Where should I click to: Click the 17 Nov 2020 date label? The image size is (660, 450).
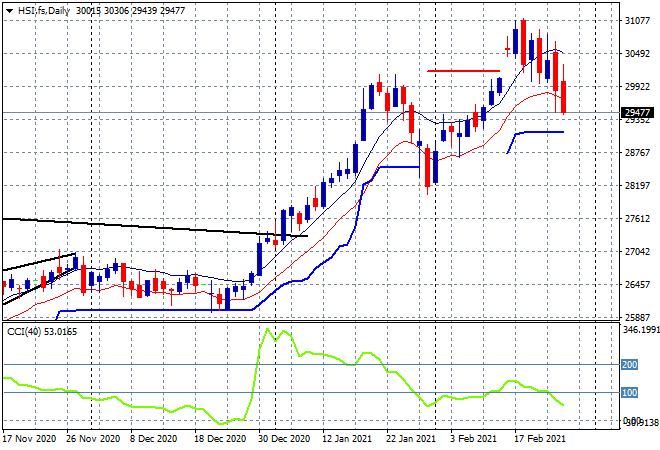pyautogui.click(x=29, y=439)
